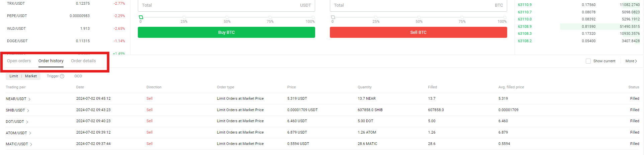
Task: Click price 6.460 USDT
Action: click(297, 121)
